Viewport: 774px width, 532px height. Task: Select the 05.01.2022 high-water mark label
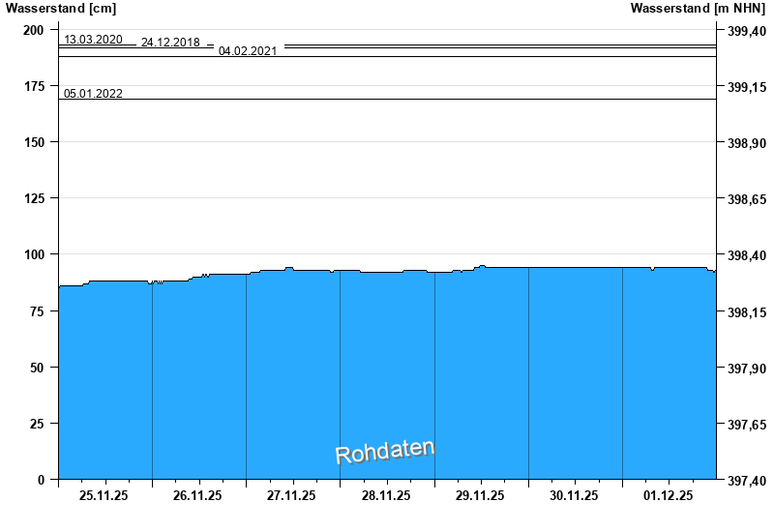[93, 94]
